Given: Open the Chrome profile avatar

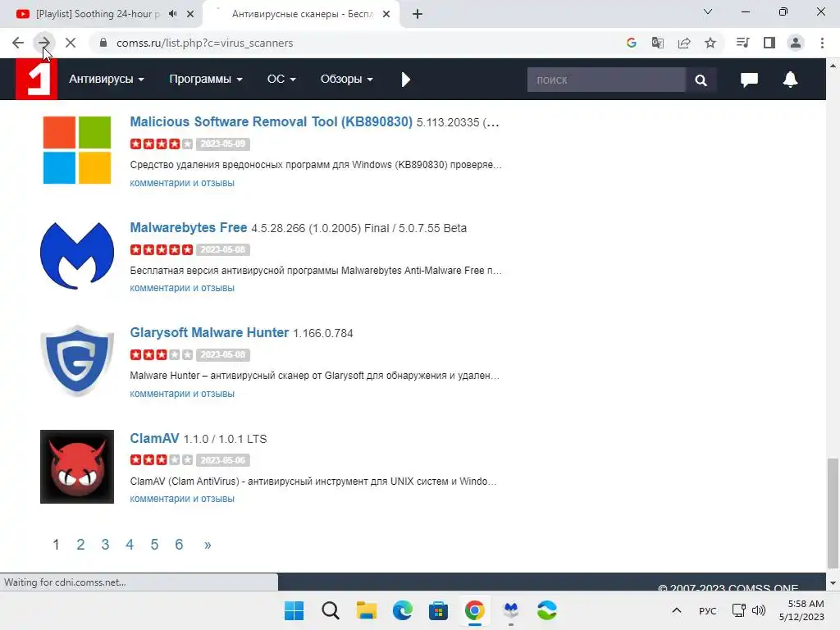Looking at the screenshot, I should click(796, 43).
